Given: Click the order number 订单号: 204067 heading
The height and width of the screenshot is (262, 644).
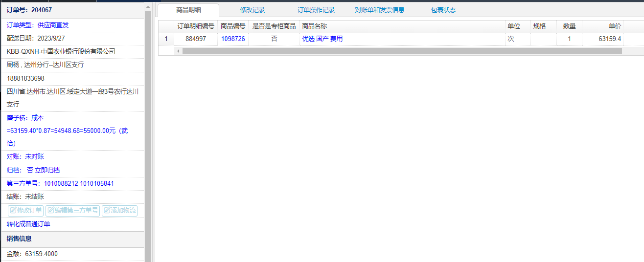Looking at the screenshot, I should (x=29, y=10).
